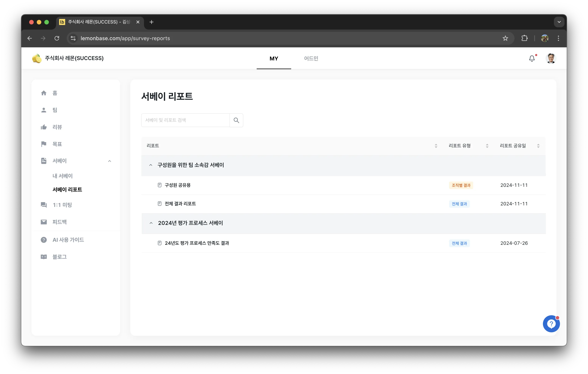The height and width of the screenshot is (374, 588).
Task: Open browser extensions puzzle icon
Action: click(525, 38)
